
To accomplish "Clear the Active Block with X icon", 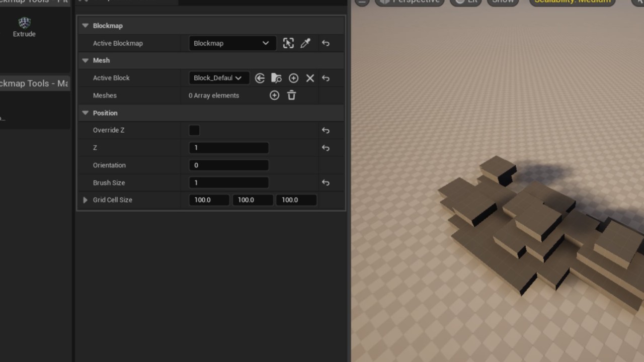I will click(310, 78).
